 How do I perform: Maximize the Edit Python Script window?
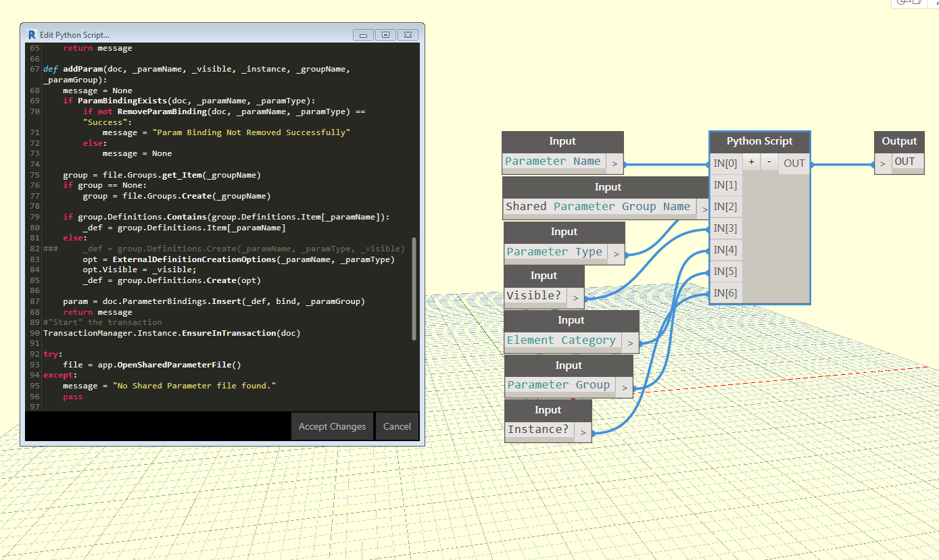385,34
